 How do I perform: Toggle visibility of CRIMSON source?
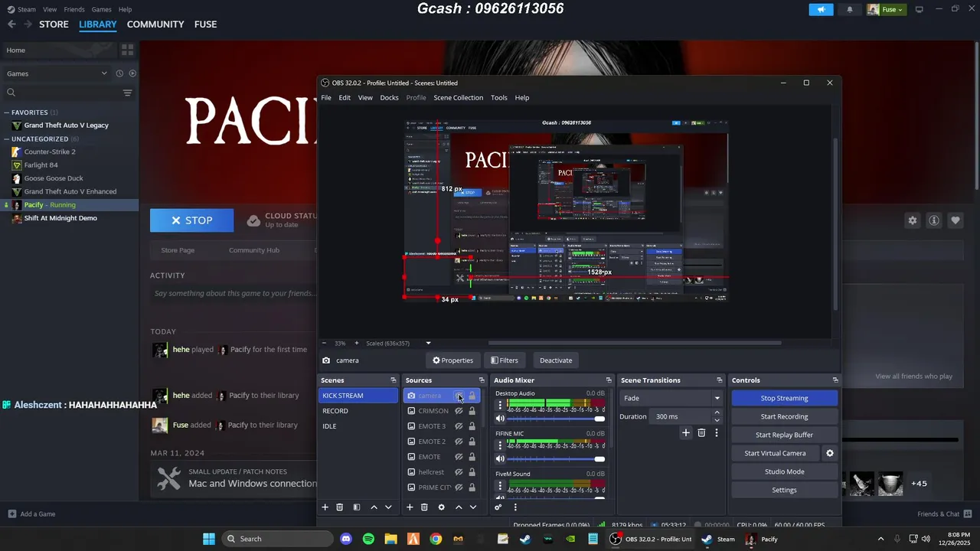[459, 411]
